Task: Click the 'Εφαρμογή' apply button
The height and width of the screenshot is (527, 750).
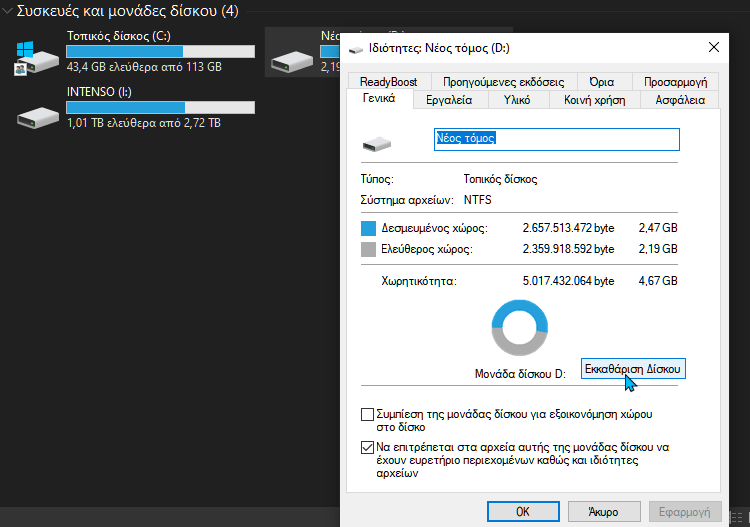Action: click(684, 512)
